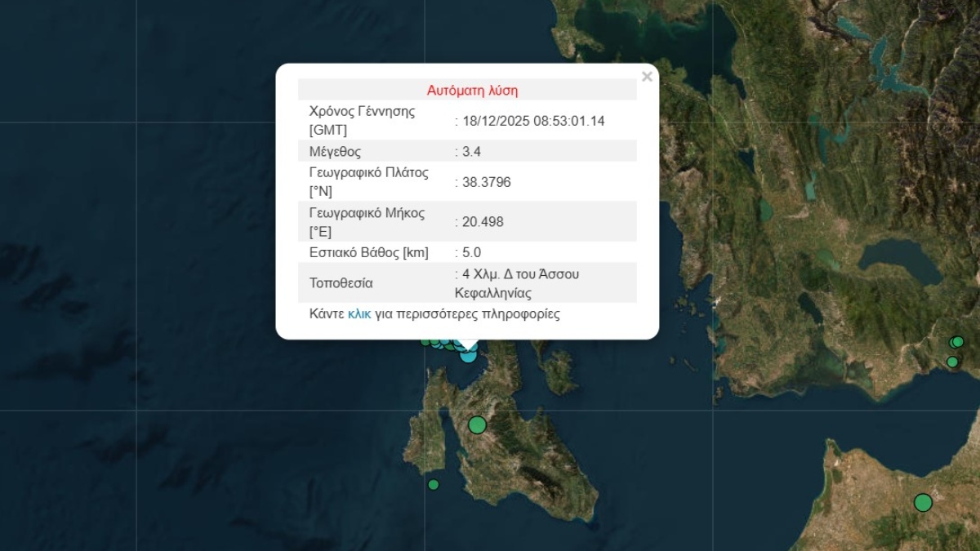
Task: Click the latitude value 38.3796
Action: (486, 182)
